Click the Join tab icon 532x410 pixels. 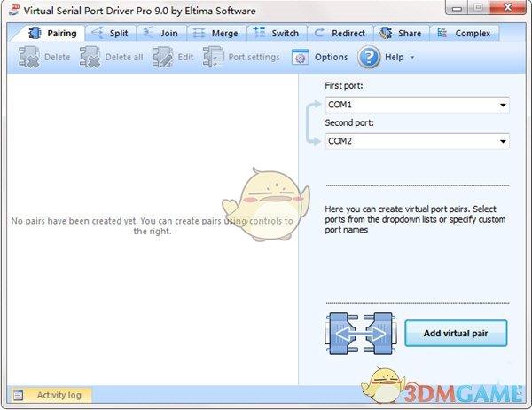(x=149, y=33)
